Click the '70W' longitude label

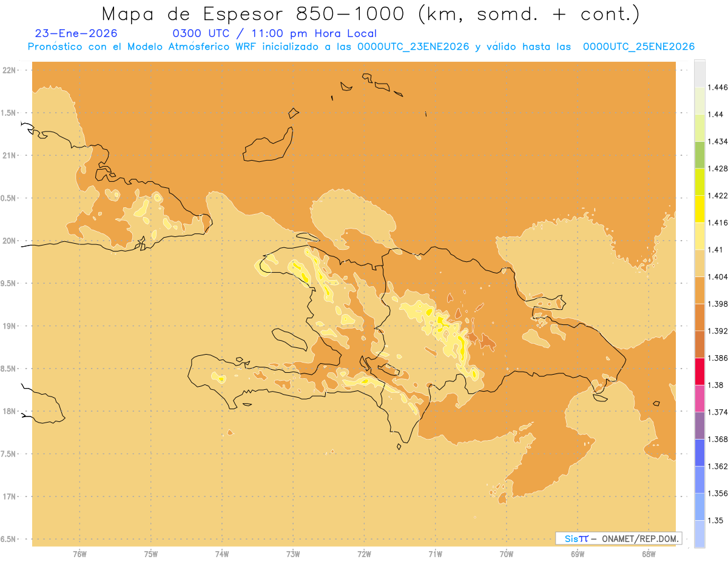coord(507,554)
